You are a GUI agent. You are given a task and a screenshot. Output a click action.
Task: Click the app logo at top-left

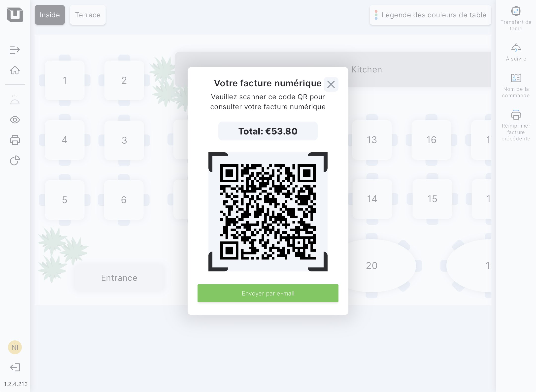15,15
